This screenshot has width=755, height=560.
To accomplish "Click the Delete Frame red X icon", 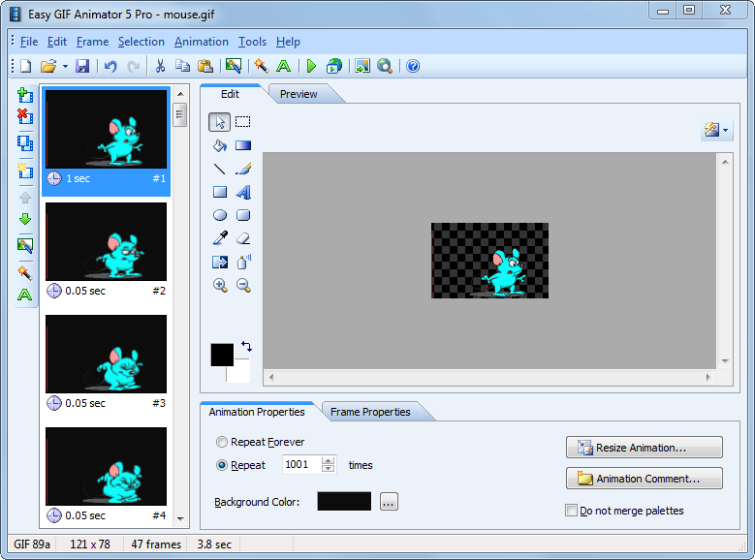I will coord(25,117).
